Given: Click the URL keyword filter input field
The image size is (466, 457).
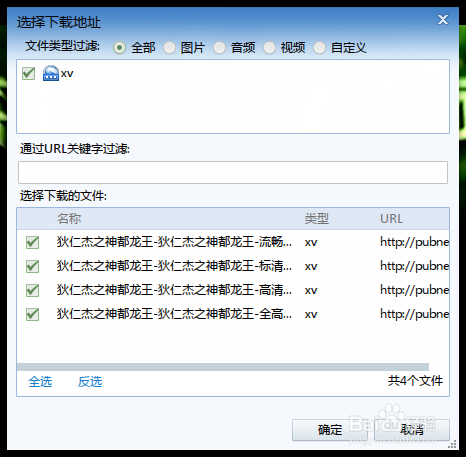Looking at the screenshot, I should click(233, 172).
